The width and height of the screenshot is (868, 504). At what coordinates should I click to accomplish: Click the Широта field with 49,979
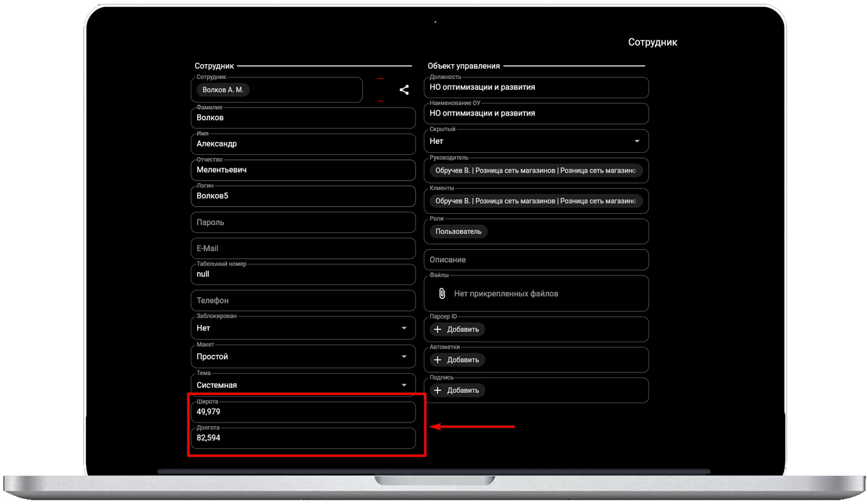pos(303,412)
